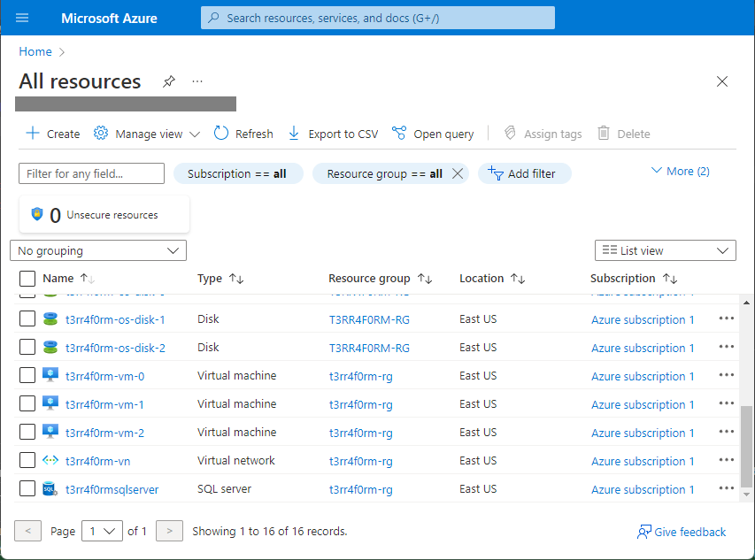Image resolution: width=755 pixels, height=560 pixels.
Task: Open context menu for t3rr4f0rm-vm-0 row
Action: 726,375
